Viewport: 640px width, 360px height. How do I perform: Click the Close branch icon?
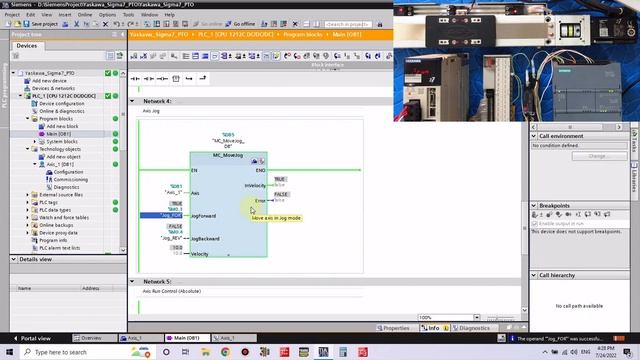pyautogui.click(x=202, y=78)
